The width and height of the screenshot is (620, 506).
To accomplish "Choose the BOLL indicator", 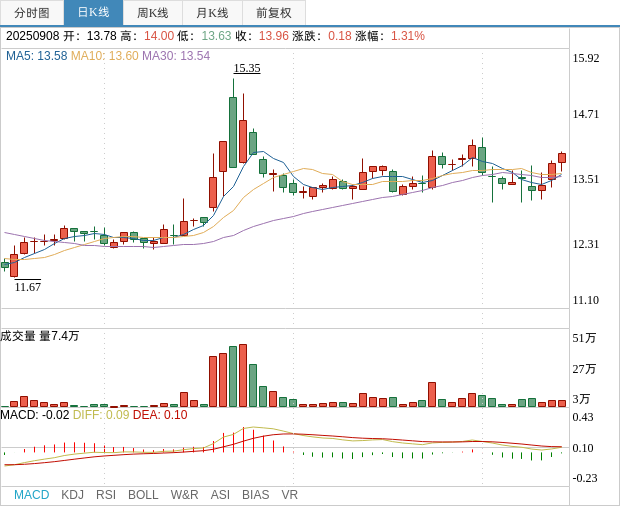I will [143, 495].
